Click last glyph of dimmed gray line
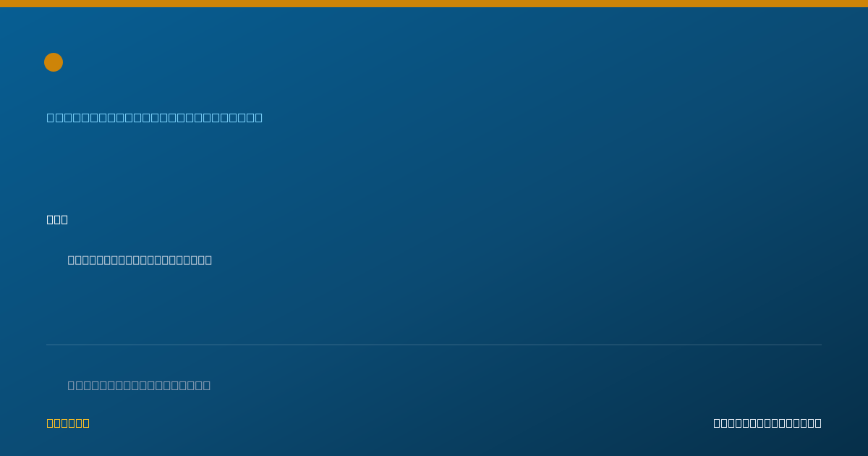This screenshot has width=868, height=456. tap(207, 385)
